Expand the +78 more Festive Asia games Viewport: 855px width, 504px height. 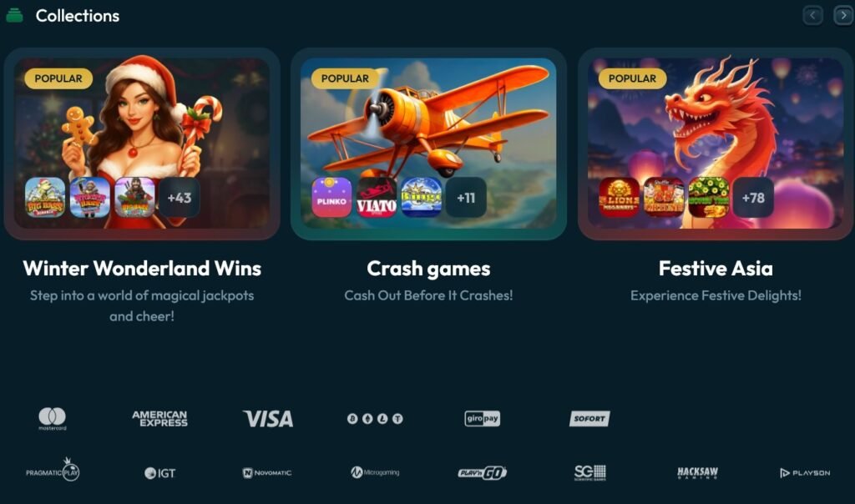pos(753,198)
